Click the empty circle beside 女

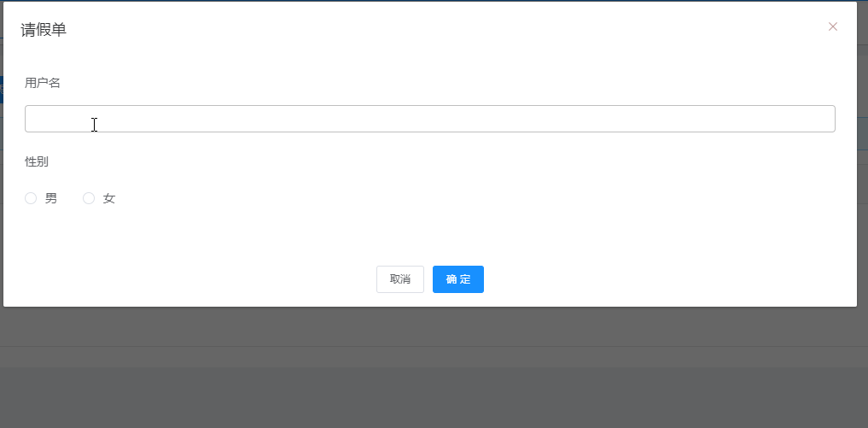coord(89,198)
